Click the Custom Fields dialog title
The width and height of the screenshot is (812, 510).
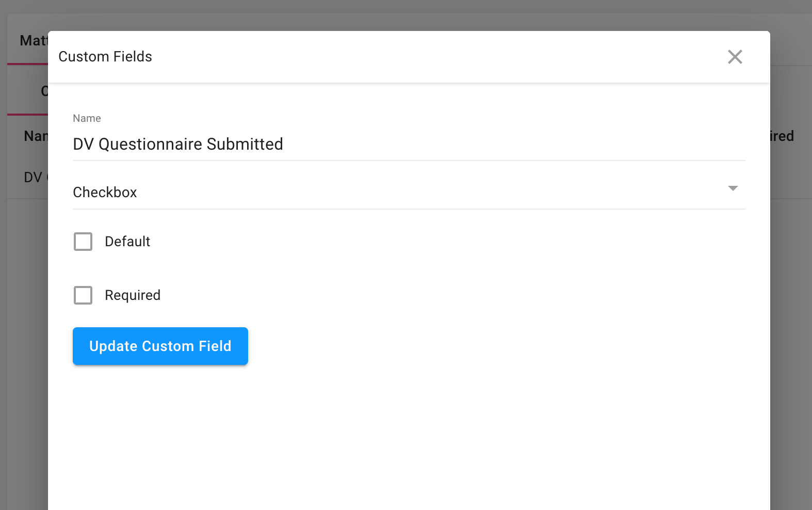point(105,57)
